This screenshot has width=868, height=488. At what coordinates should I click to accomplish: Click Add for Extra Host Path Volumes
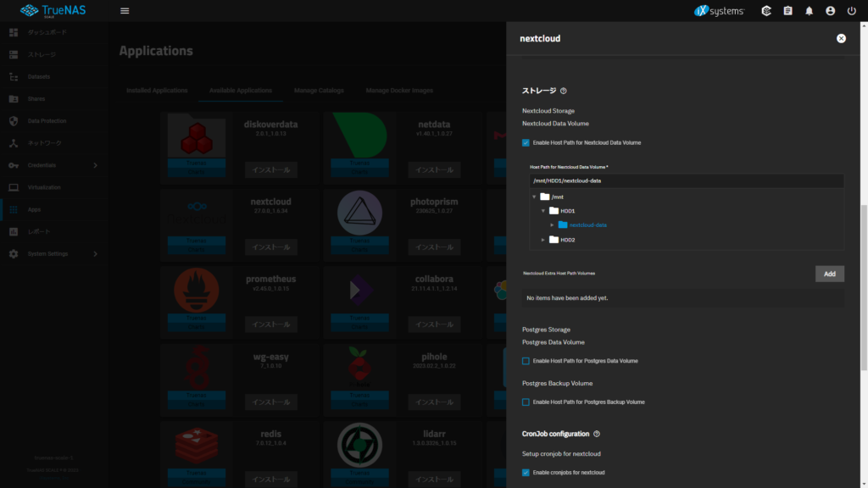point(829,274)
